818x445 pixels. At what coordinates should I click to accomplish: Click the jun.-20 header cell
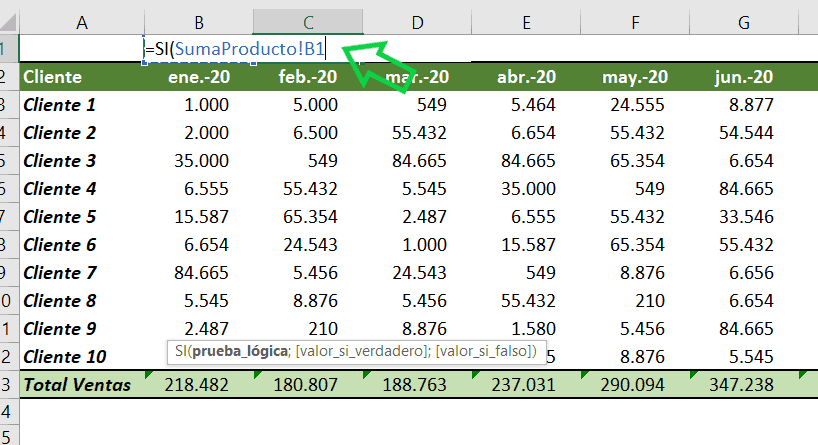click(x=744, y=77)
